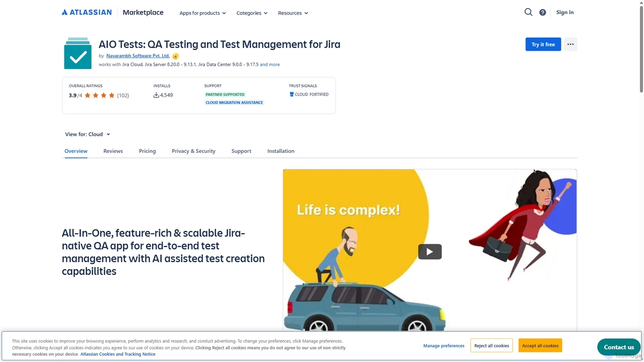Viewport: 644px width, 362px height.
Task: Switch to the Reviews tab
Action: tap(113, 151)
